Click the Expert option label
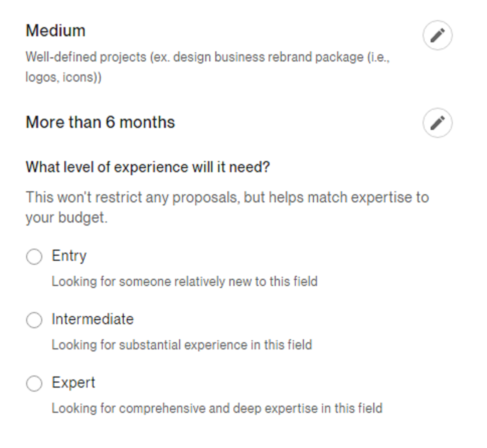 point(73,383)
